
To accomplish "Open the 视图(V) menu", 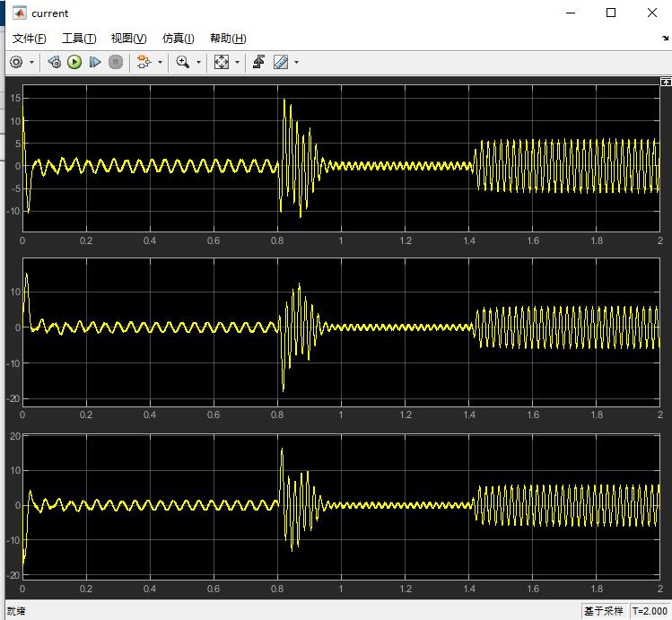I will 128,39.
